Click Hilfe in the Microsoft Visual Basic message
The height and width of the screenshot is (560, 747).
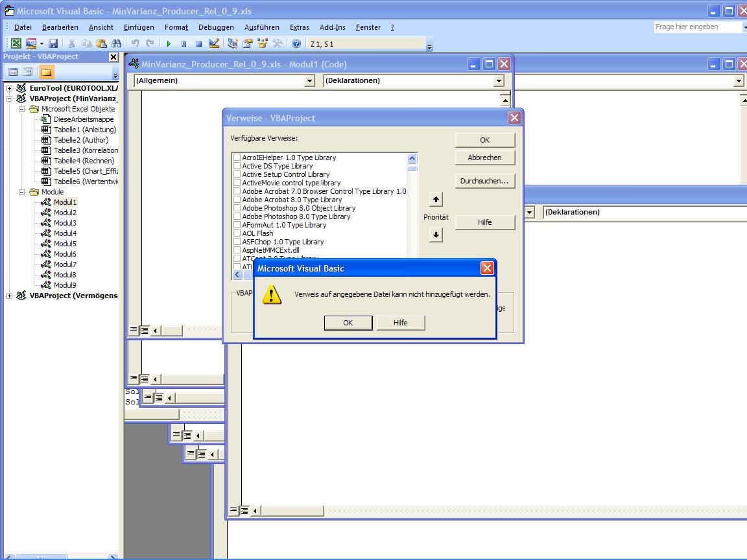[401, 323]
